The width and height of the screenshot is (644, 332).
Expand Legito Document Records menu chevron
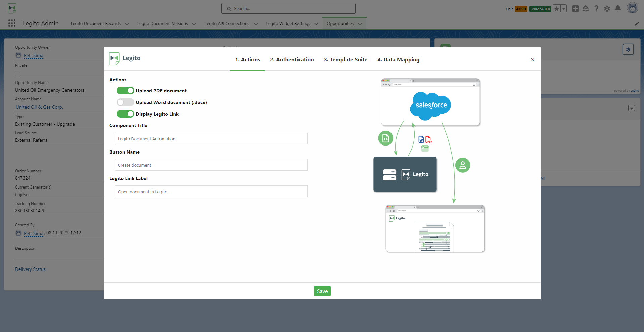pyautogui.click(x=127, y=24)
